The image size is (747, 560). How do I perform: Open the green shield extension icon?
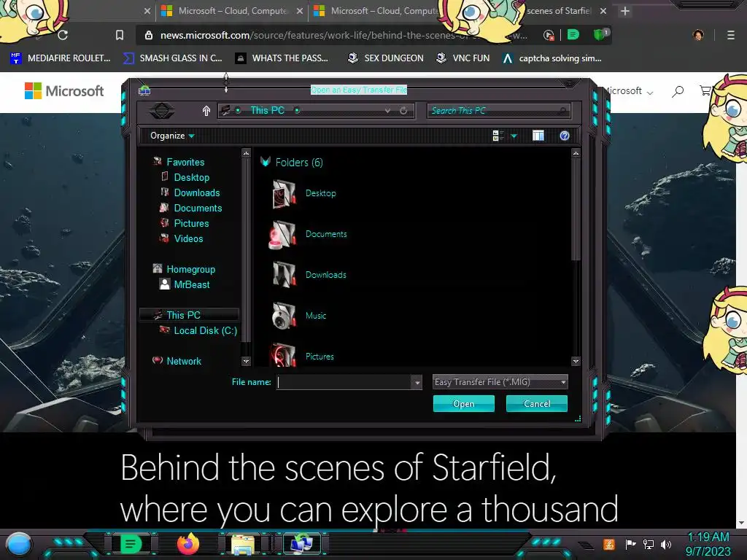pyautogui.click(x=600, y=34)
